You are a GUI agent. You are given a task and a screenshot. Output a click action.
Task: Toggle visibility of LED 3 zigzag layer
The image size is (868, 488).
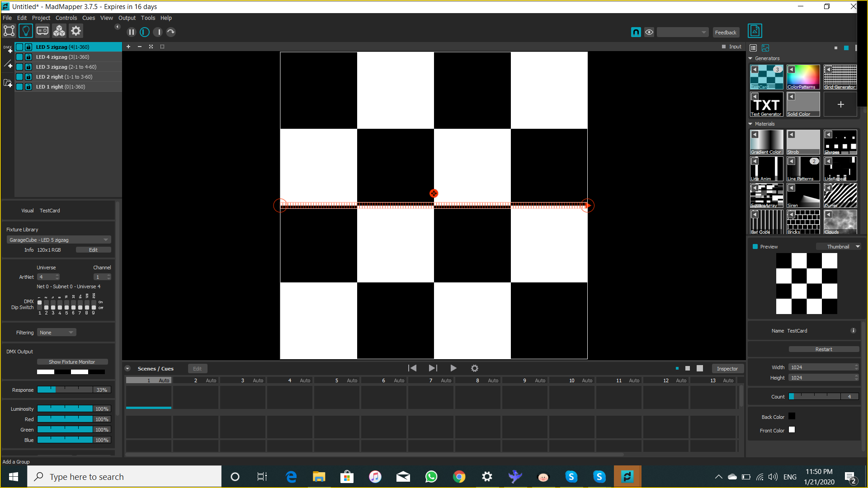pyautogui.click(x=20, y=67)
